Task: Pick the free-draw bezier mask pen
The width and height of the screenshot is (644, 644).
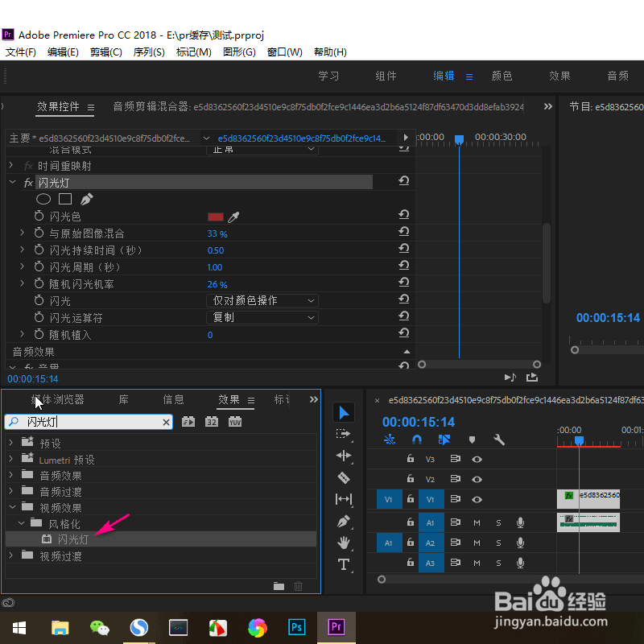Action: click(87, 199)
